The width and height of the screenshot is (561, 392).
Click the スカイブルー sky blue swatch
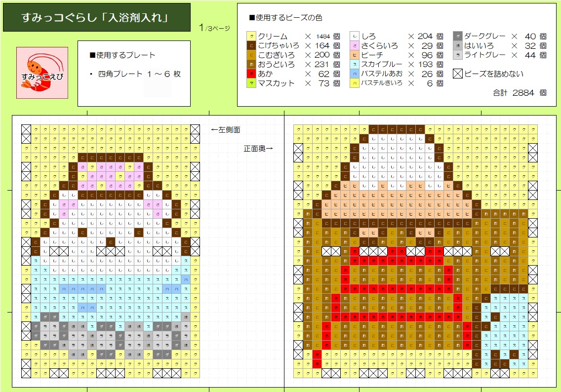click(x=355, y=64)
